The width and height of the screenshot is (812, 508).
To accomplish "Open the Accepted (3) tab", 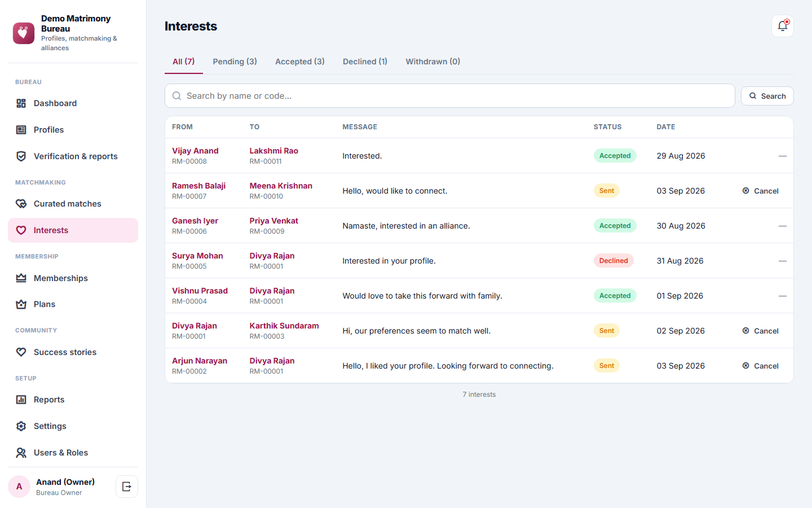I will click(x=300, y=62).
